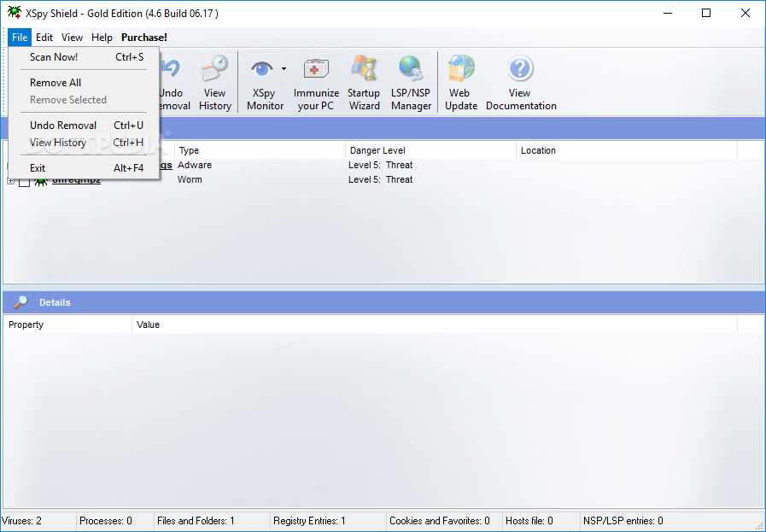This screenshot has height=532, width=766.
Task: Select the Adware type cell
Action: [x=195, y=165]
